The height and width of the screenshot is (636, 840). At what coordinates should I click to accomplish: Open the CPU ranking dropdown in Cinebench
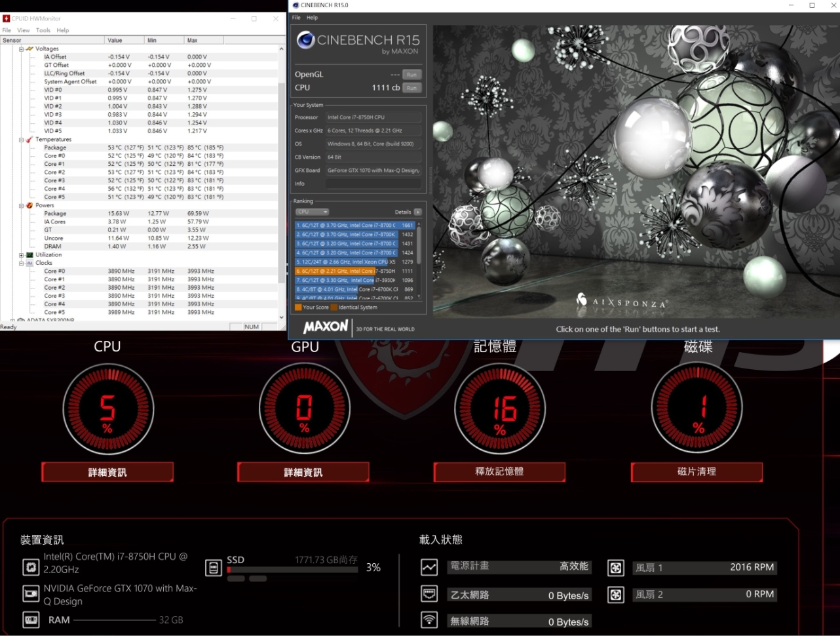pos(312,212)
